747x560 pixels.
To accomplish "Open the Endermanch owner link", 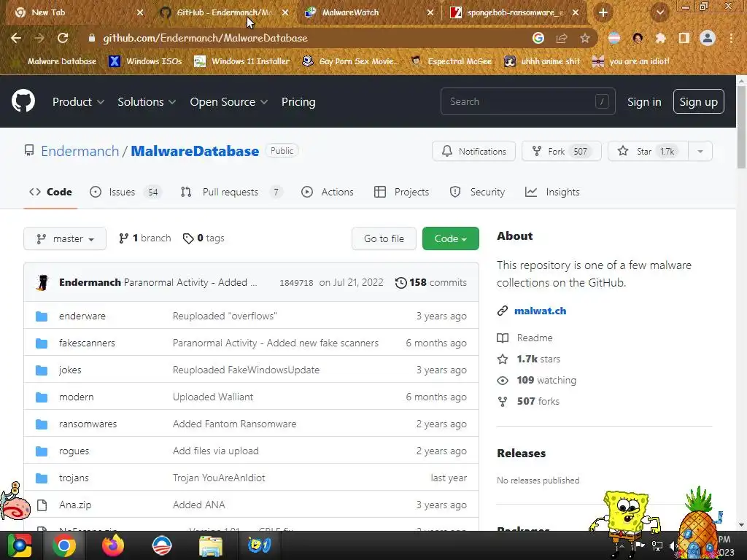I will [80, 151].
